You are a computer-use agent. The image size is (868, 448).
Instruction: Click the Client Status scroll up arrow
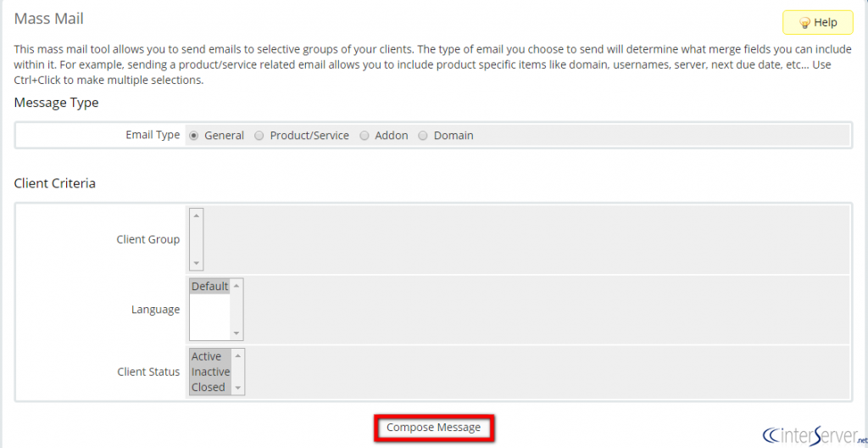(x=237, y=356)
